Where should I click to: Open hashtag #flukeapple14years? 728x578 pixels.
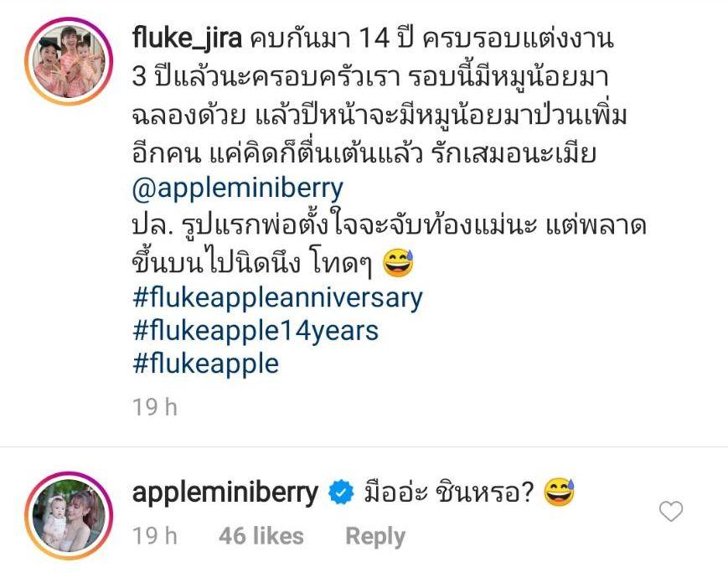point(256,331)
